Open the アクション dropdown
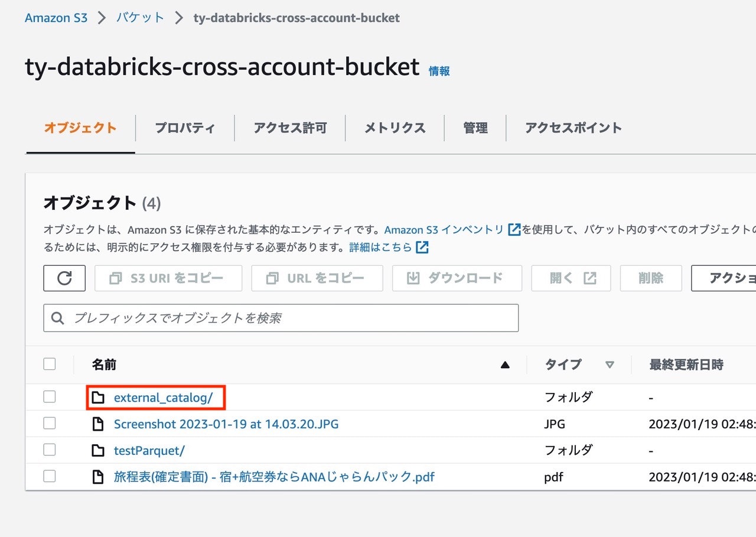The image size is (756, 537). (732, 278)
